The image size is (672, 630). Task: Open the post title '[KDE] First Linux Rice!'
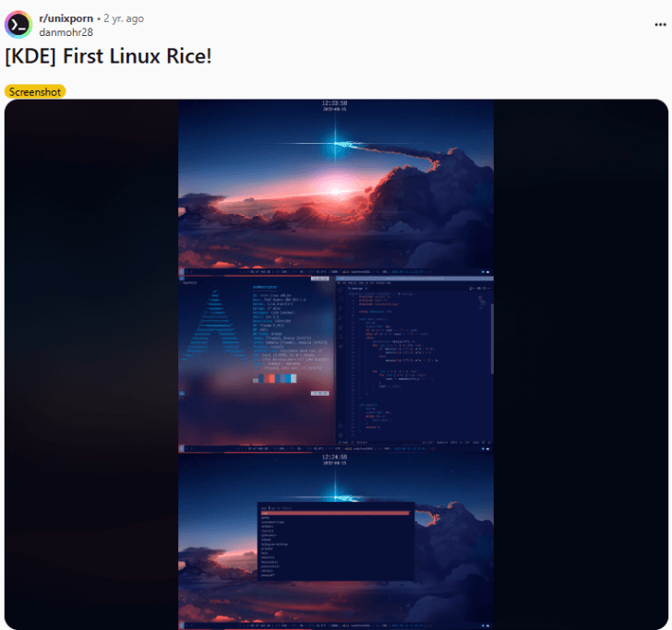[x=108, y=56]
